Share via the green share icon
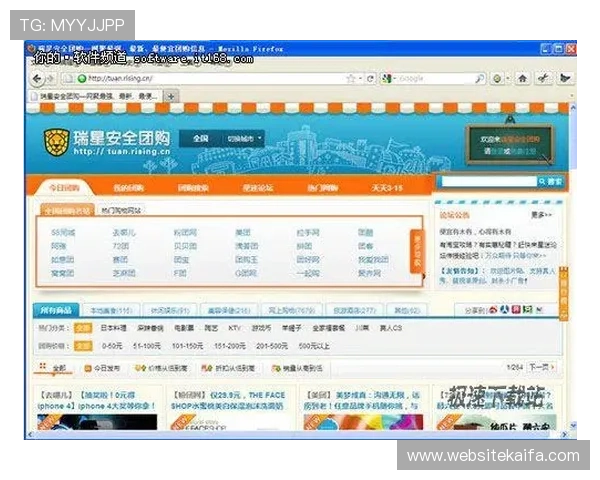The width and height of the screenshot is (600, 480). click(x=528, y=309)
